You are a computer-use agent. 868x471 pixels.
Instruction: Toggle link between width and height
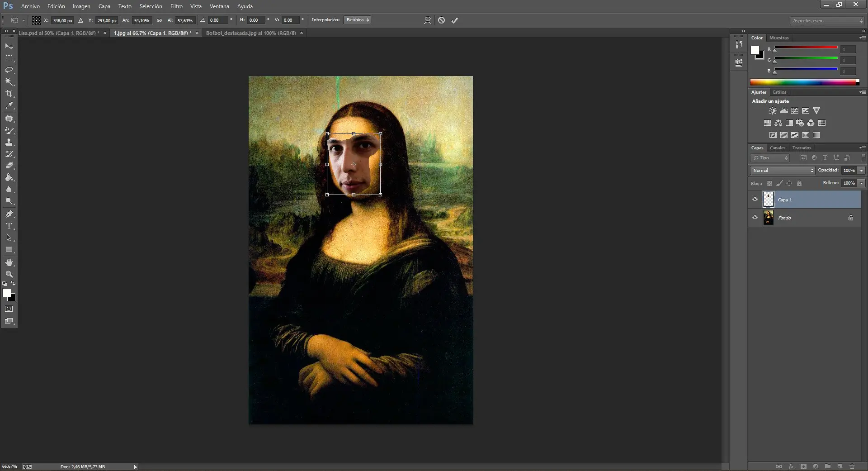coord(159,20)
